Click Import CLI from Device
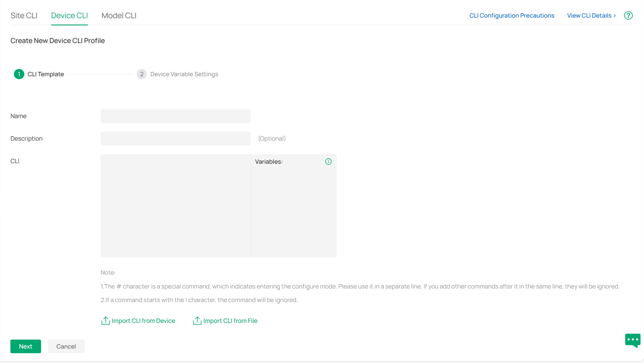Viewport: 644px width, 363px height. (x=143, y=321)
